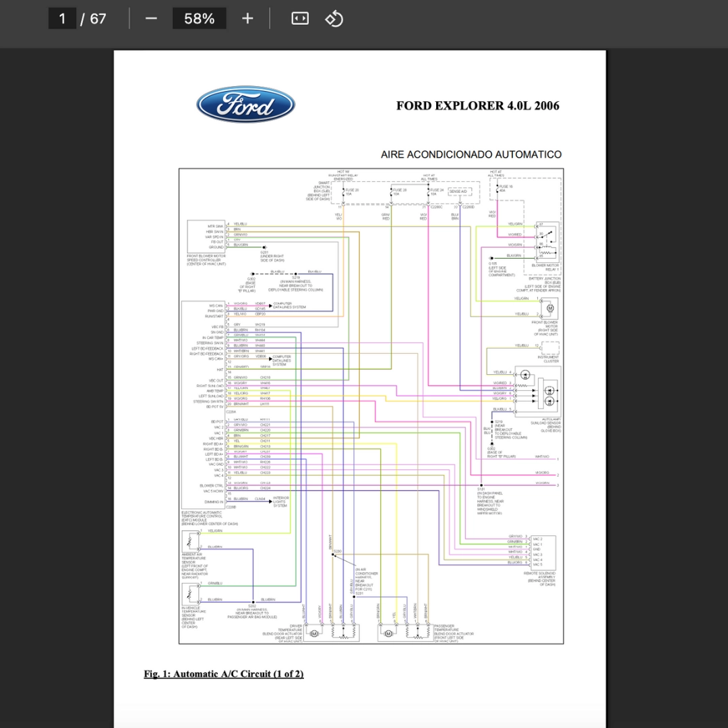Click the 'S131' splice label
Image resolution: width=728 pixels, height=728 pixels.
(481, 489)
